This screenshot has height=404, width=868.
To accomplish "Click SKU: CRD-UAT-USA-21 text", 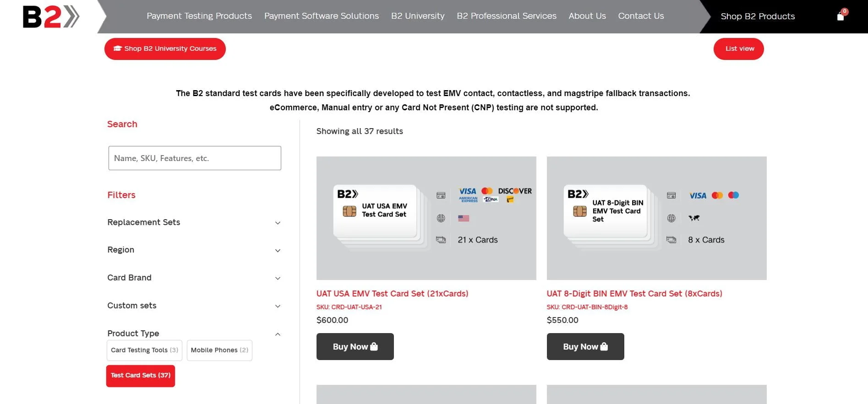I will click(349, 307).
